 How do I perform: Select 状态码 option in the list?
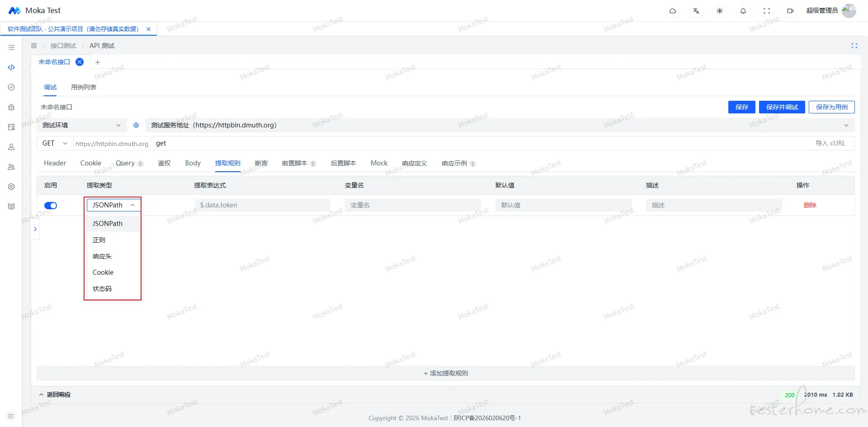pyautogui.click(x=113, y=289)
